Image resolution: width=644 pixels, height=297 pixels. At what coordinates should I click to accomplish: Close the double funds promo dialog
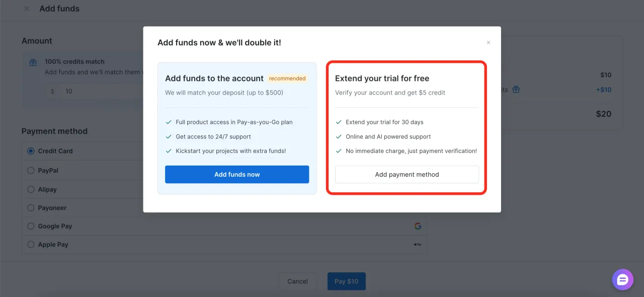coord(488,43)
